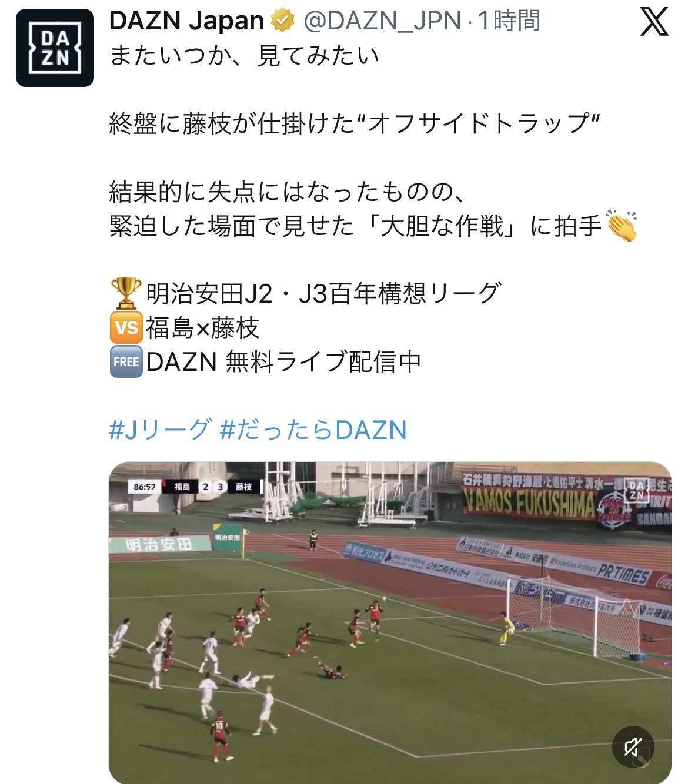Click the orange VS emoji icon
The width and height of the screenshot is (688, 784).
126,328
